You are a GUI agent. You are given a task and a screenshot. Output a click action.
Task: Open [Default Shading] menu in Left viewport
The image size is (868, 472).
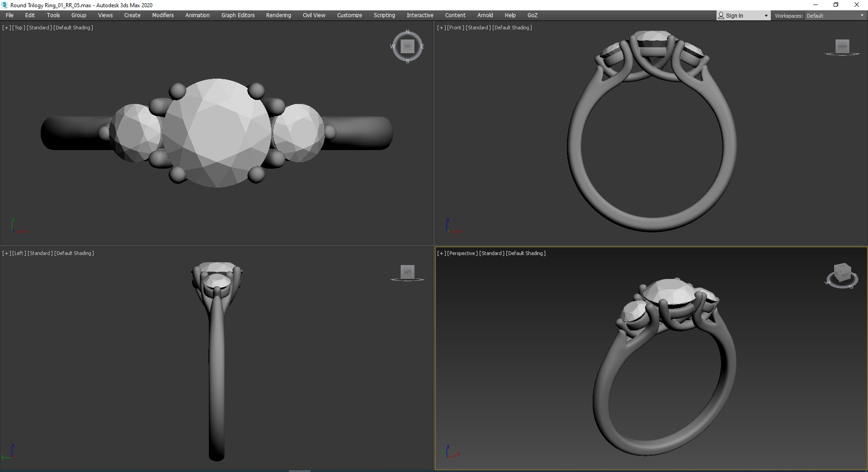point(74,253)
